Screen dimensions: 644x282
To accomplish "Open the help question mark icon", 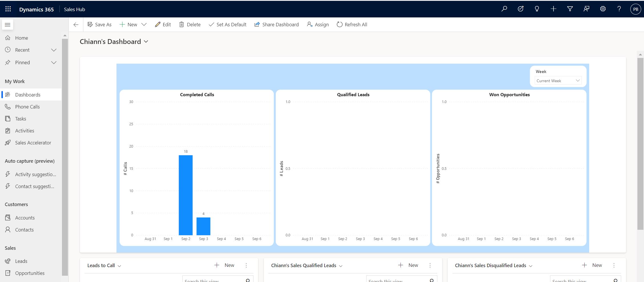I will coord(619,9).
